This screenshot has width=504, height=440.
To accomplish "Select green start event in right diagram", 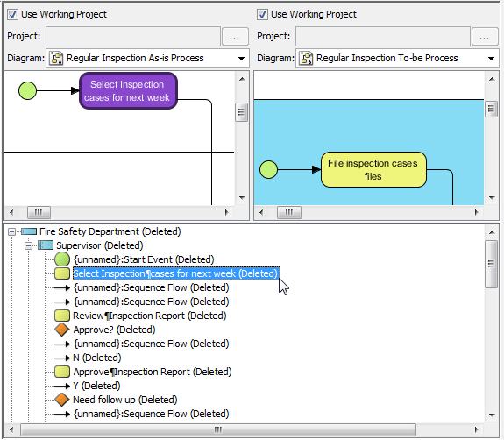I will (x=268, y=169).
